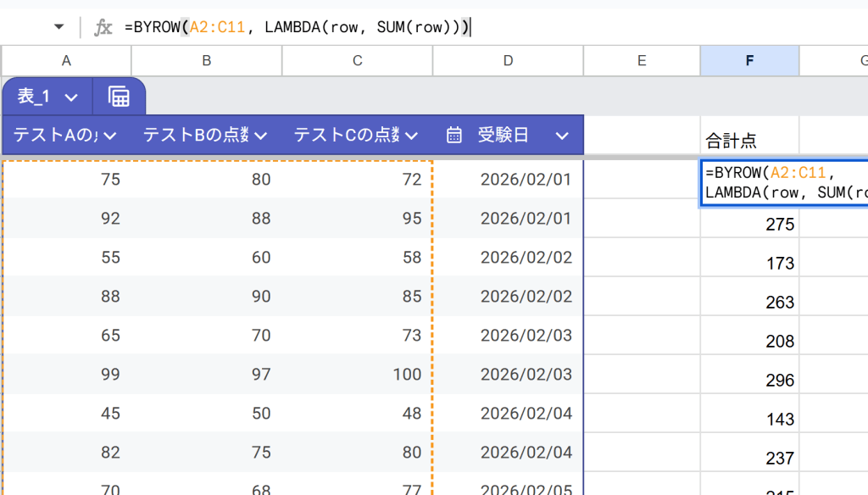Select cell with value 65
This screenshot has width=868, height=495.
click(67, 336)
